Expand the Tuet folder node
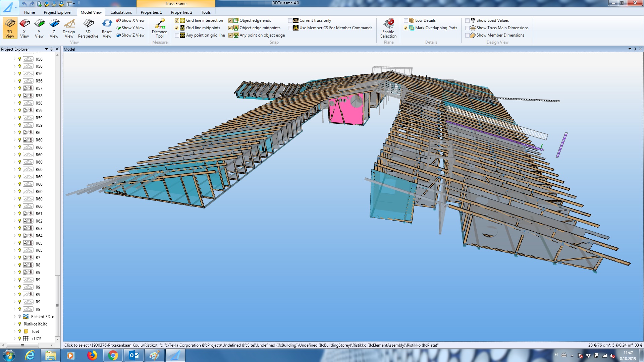 14,331
